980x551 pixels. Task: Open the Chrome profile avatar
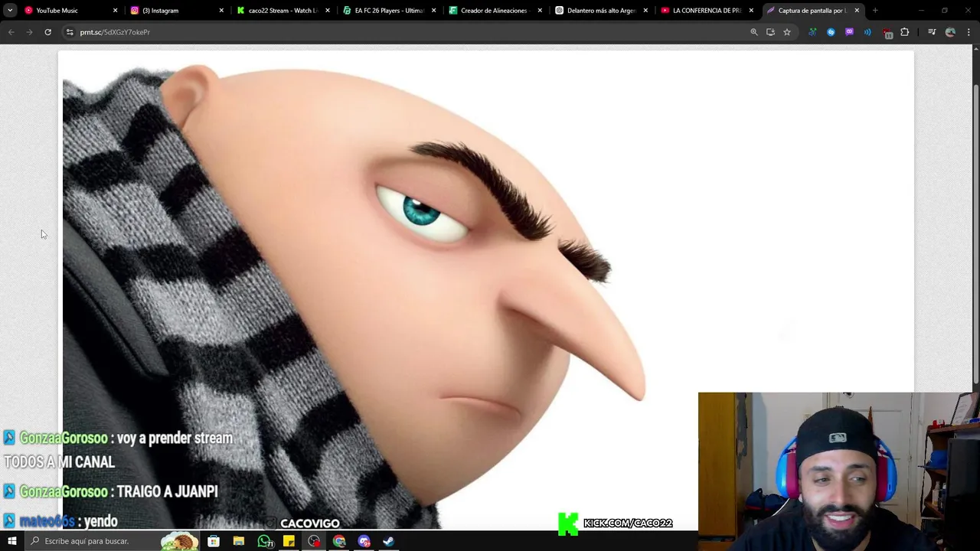coord(950,32)
